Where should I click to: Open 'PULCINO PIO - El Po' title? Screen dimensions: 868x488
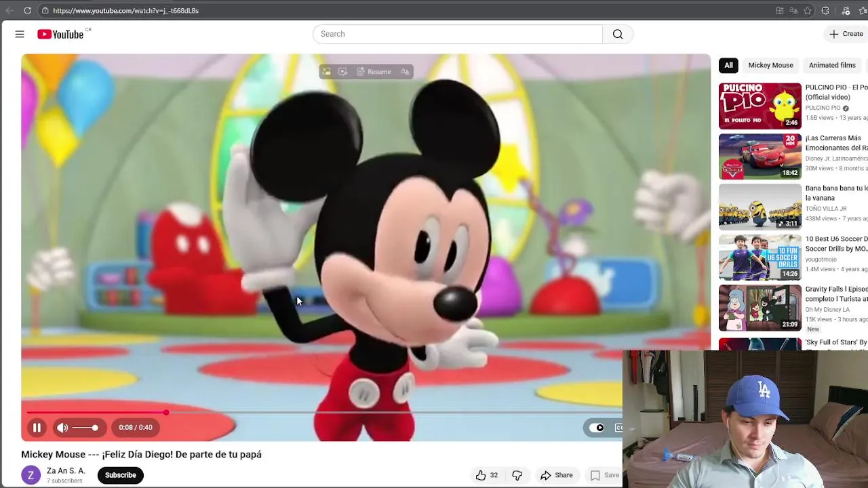(836, 92)
